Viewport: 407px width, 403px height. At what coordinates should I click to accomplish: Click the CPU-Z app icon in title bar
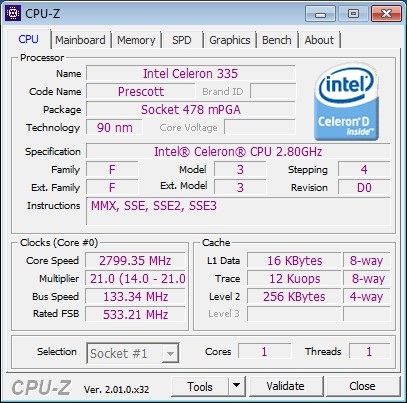[13, 13]
